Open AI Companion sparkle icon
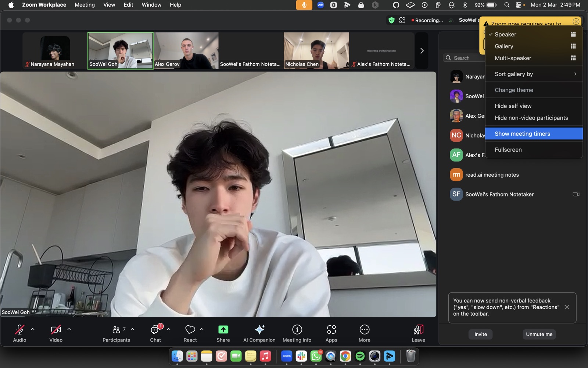This screenshot has height=368, width=588. [259, 329]
